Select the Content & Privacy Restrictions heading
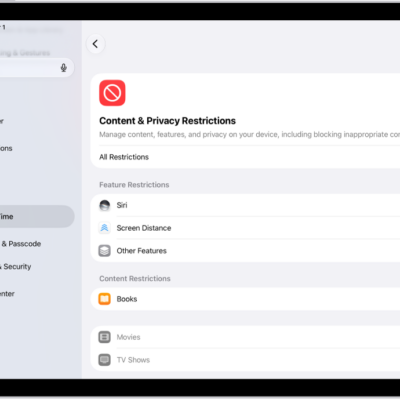The width and height of the screenshot is (400, 400). 167,121
